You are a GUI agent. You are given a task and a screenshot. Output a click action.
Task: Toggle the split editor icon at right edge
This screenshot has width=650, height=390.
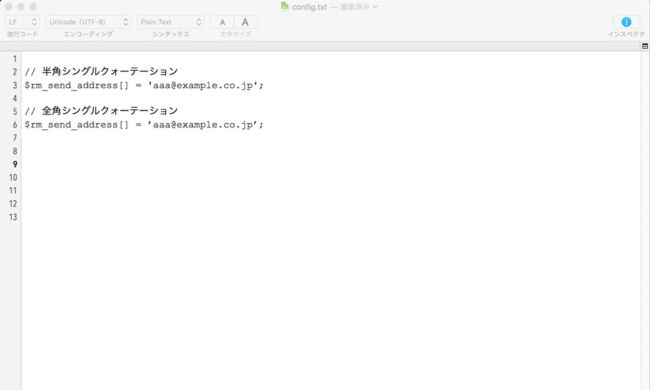[645, 46]
